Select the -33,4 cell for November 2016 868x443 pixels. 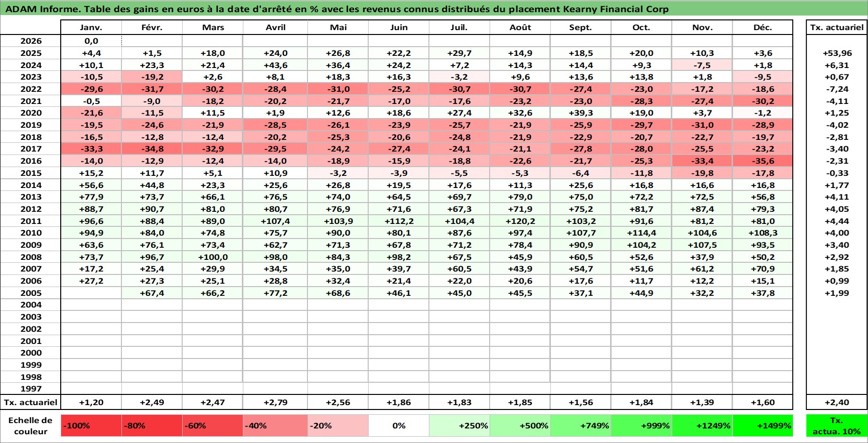coord(702,161)
